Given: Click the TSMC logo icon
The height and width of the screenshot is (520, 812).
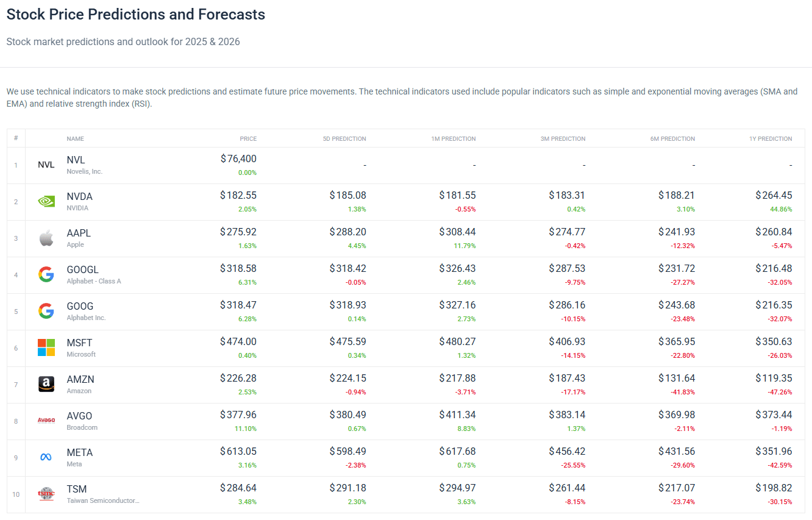Looking at the screenshot, I should tap(46, 494).
